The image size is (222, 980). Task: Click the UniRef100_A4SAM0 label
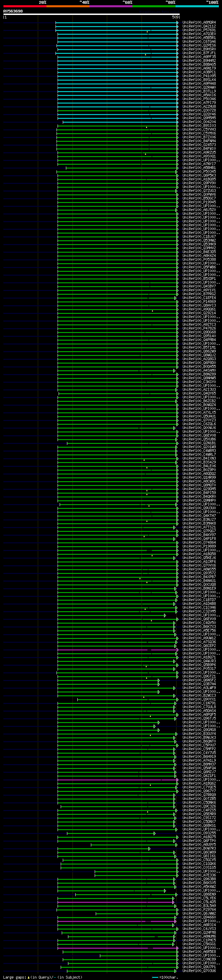pyautogui.click(x=199, y=371)
